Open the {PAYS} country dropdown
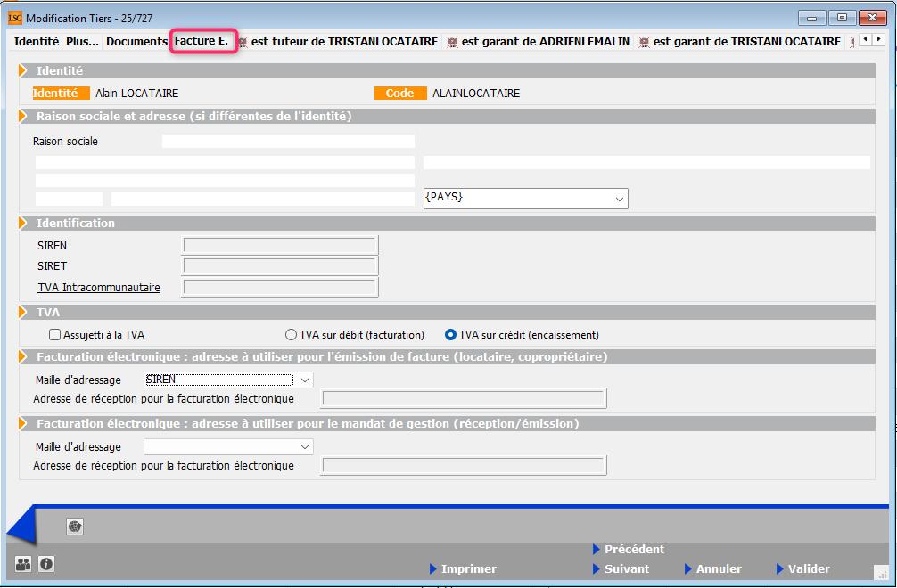Image resolution: width=897 pixels, height=588 pixels. coord(525,198)
